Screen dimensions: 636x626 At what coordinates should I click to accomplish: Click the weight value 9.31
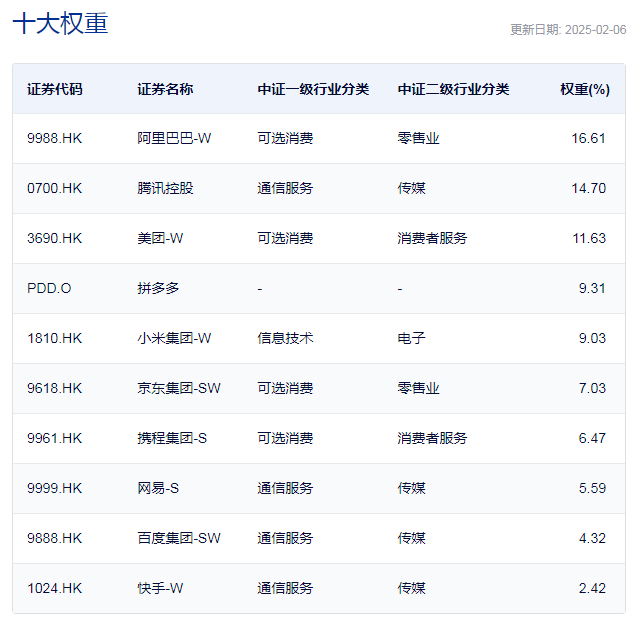click(592, 288)
